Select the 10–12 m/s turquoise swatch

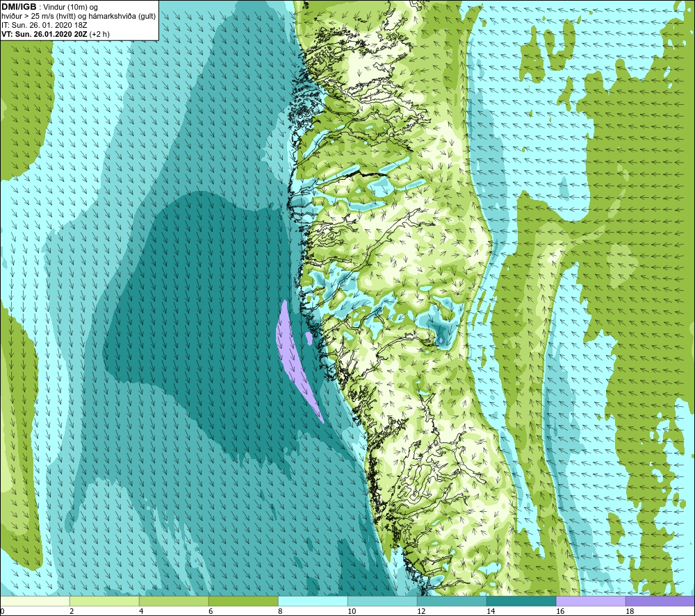pyautogui.click(x=382, y=601)
